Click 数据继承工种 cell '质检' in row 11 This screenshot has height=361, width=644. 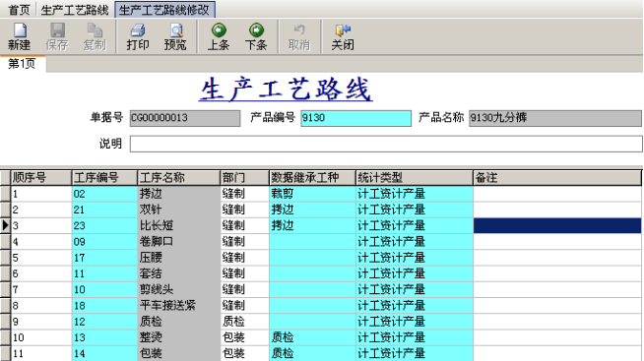[312, 353]
